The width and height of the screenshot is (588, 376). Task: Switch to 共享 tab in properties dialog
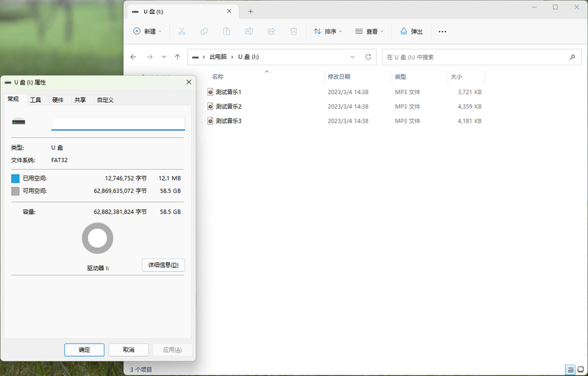[x=80, y=100]
